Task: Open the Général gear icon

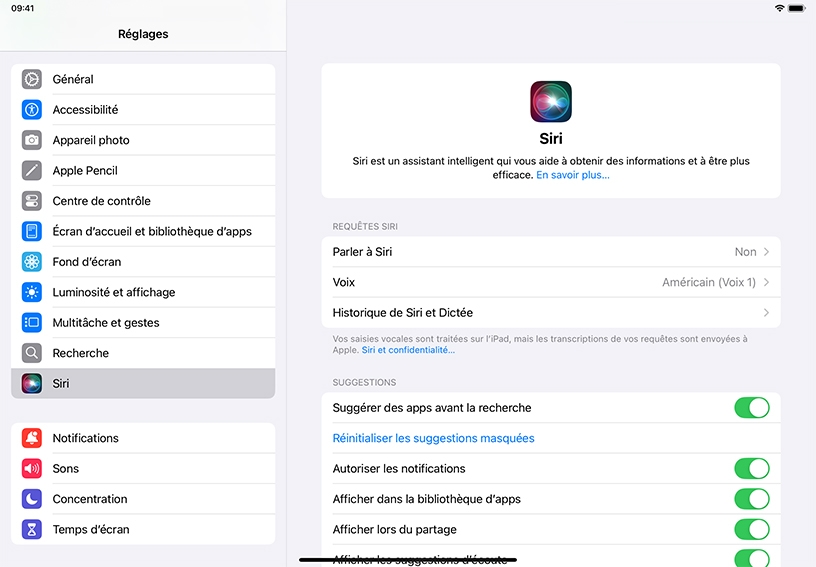Action: click(32, 79)
